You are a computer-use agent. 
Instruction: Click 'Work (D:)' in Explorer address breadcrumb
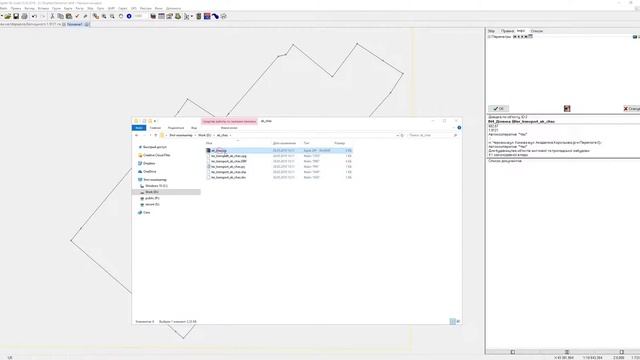click(204, 135)
